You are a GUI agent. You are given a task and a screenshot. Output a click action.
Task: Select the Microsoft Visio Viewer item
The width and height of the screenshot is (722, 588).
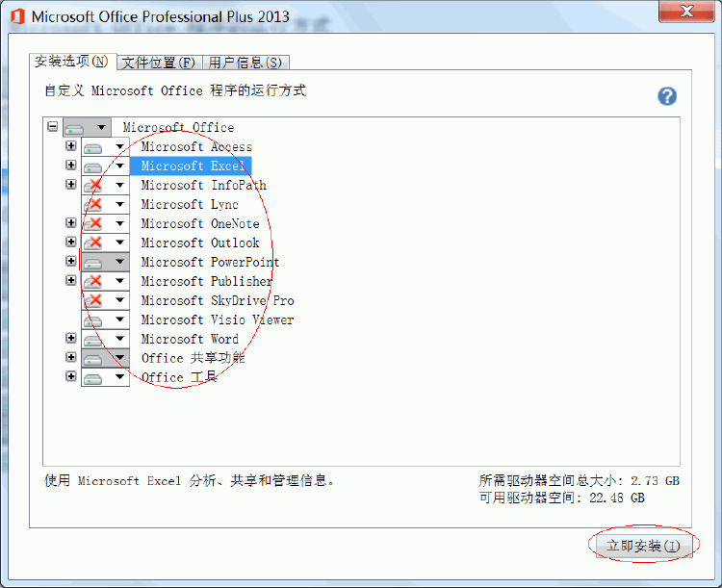[x=218, y=320]
